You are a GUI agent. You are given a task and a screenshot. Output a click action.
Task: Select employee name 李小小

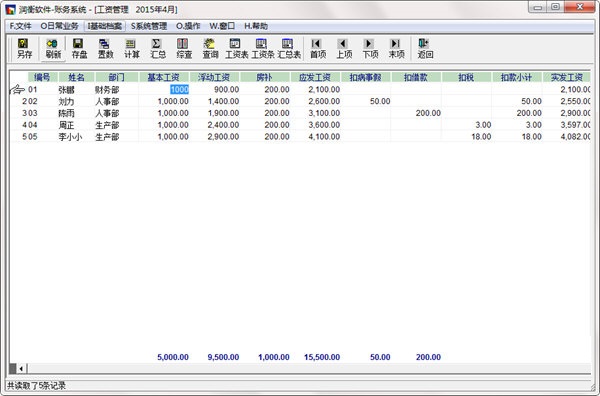point(70,137)
